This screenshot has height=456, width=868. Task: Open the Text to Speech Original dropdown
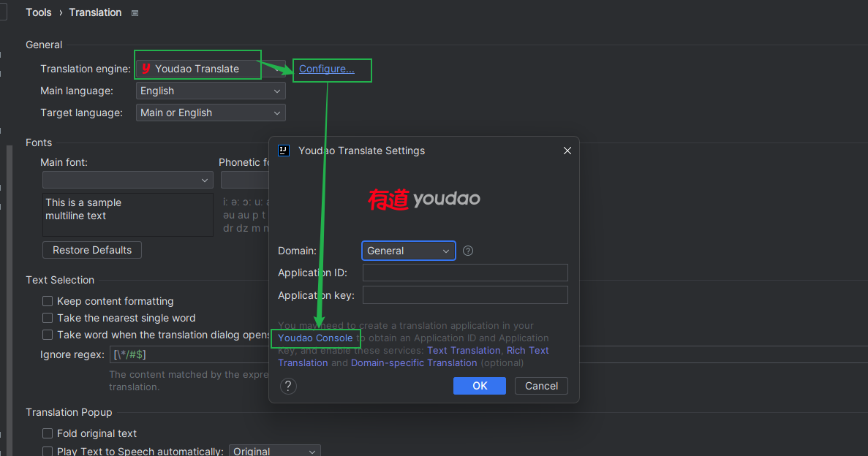(274, 450)
